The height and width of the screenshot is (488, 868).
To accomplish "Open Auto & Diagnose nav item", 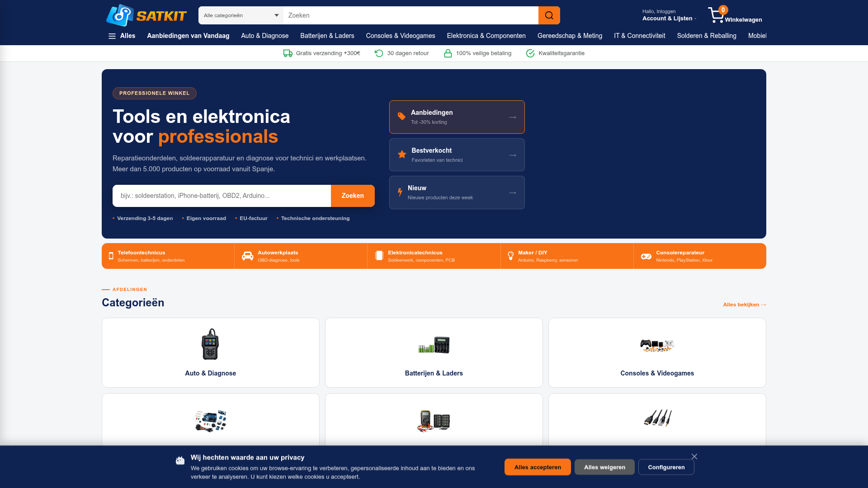I will 264,36.
